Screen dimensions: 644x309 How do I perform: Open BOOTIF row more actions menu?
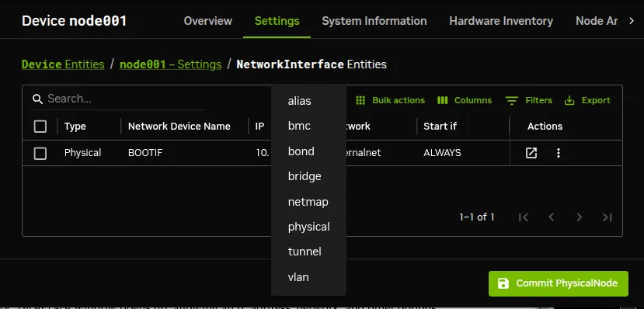pos(559,153)
